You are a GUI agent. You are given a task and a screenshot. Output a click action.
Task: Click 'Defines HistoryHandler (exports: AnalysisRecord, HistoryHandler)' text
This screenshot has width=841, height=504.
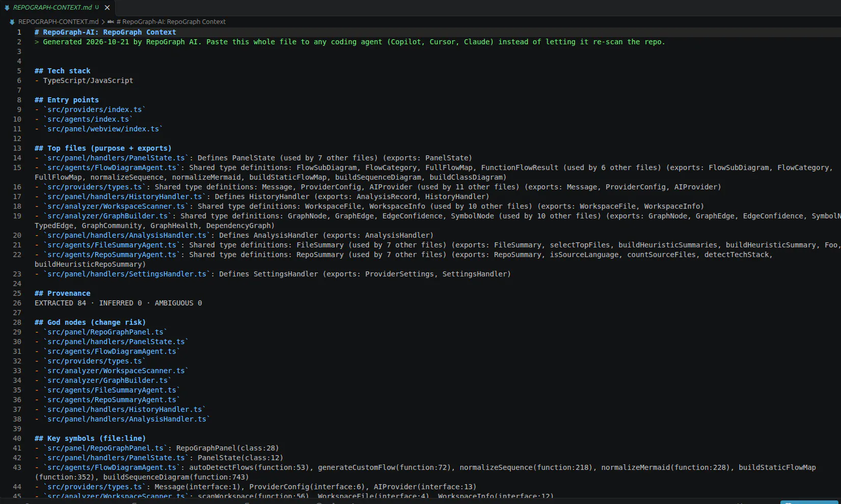352,197
